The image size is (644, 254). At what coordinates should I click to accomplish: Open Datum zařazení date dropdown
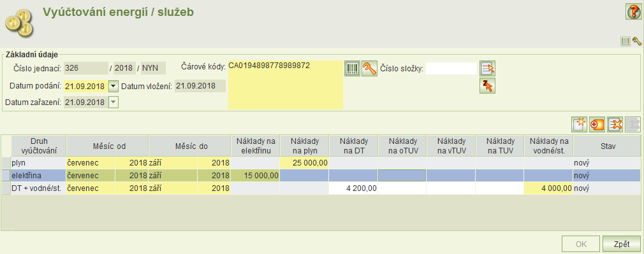pyautogui.click(x=113, y=102)
